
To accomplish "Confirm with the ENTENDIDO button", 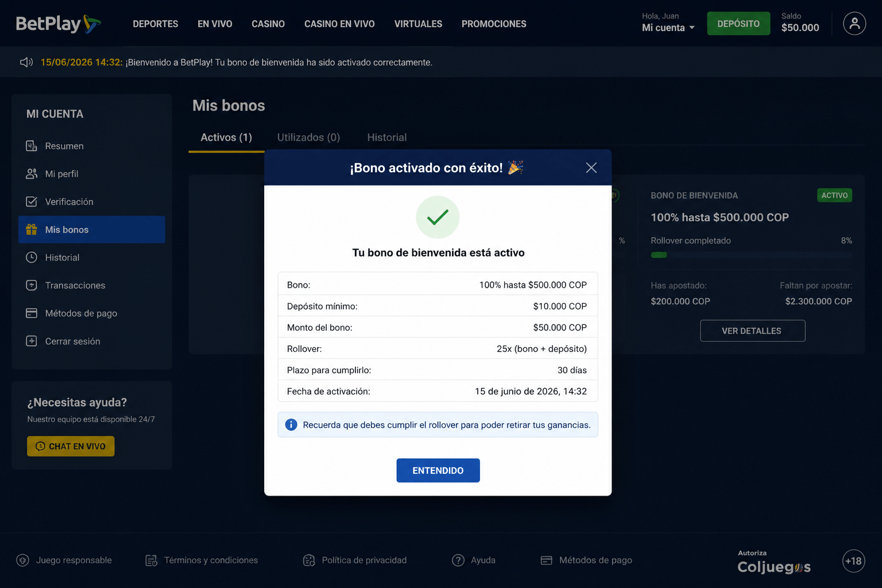I will pyautogui.click(x=438, y=470).
